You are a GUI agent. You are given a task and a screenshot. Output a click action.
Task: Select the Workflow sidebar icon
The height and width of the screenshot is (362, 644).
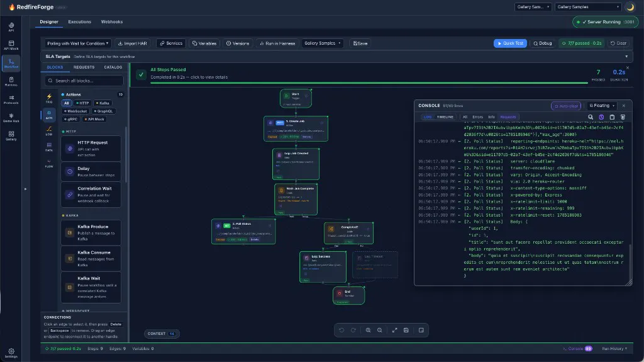[11, 64]
